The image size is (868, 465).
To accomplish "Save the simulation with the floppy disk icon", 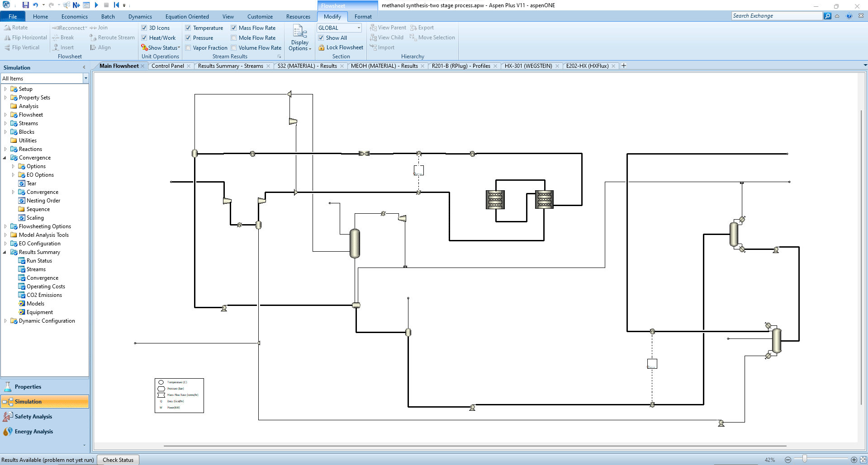I will click(25, 5).
